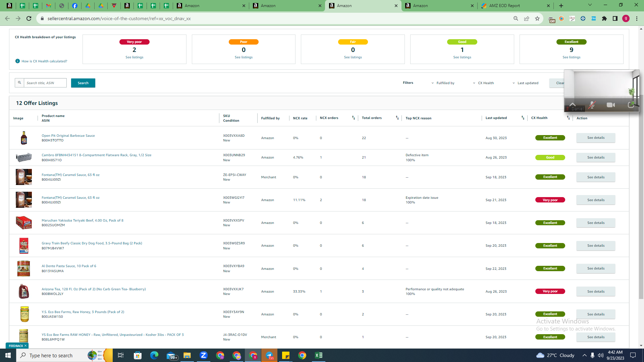Viewport: 644px width, 362px height.
Task: Open Maruchan Yakisoba Teriyaki Beef product link
Action: [x=83, y=221]
